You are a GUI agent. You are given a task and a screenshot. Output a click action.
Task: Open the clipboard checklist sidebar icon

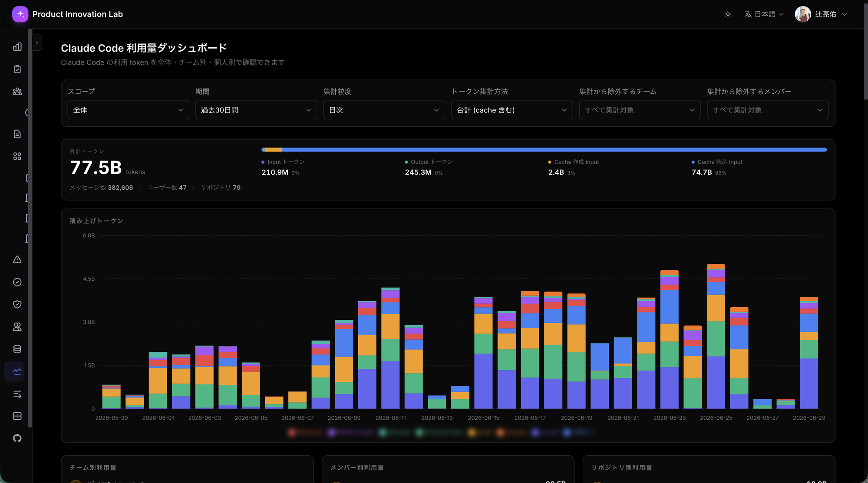click(17, 69)
